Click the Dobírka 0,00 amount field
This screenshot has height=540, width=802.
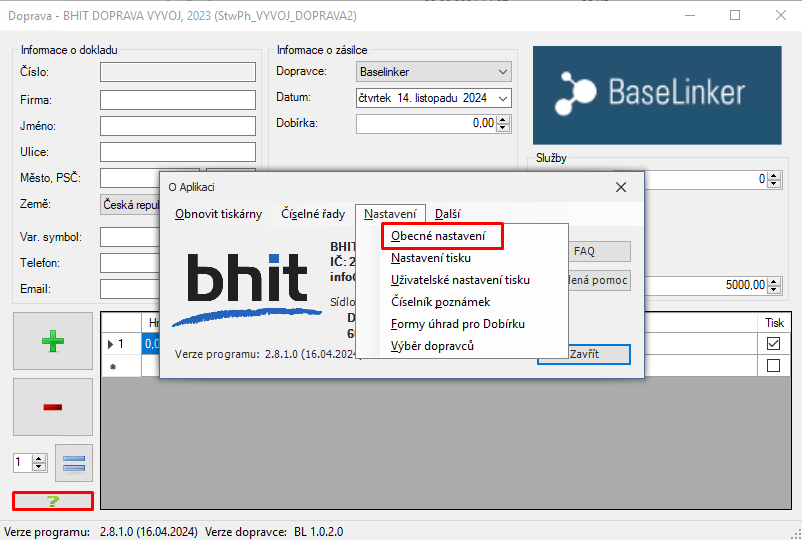pyautogui.click(x=427, y=123)
